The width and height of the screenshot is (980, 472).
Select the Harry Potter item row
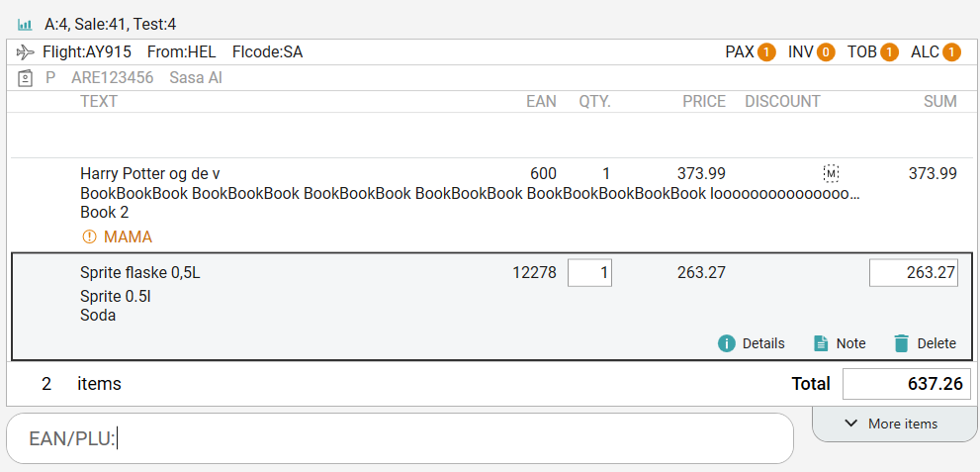coord(396,193)
